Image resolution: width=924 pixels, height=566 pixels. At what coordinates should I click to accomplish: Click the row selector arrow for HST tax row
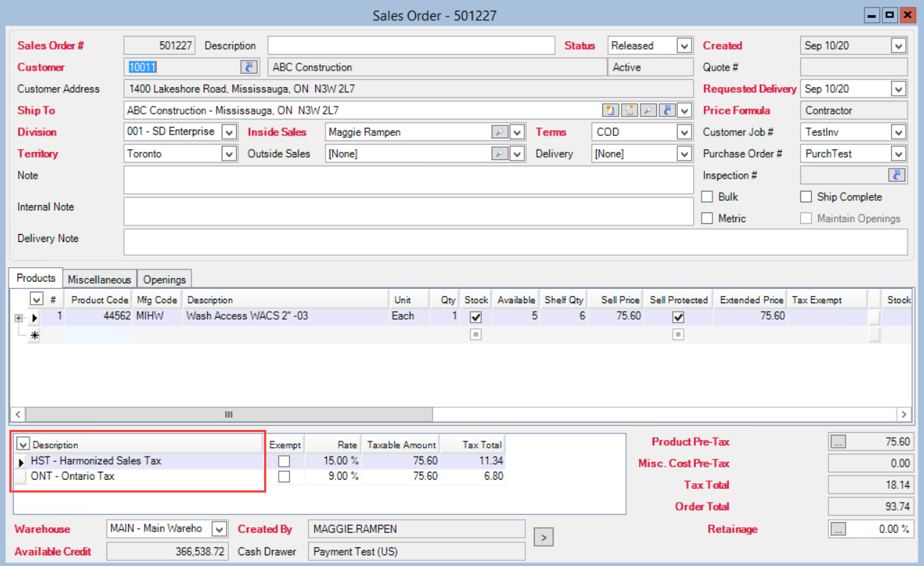[21, 461]
